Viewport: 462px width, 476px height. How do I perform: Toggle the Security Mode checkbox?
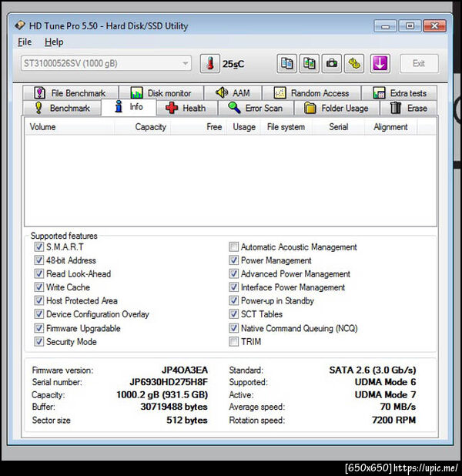38,341
